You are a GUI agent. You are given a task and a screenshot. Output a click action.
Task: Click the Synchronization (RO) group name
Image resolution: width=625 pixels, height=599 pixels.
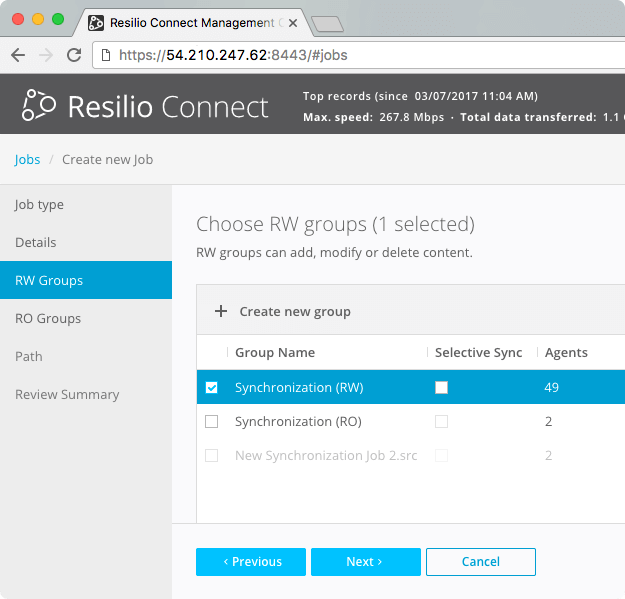(x=299, y=421)
